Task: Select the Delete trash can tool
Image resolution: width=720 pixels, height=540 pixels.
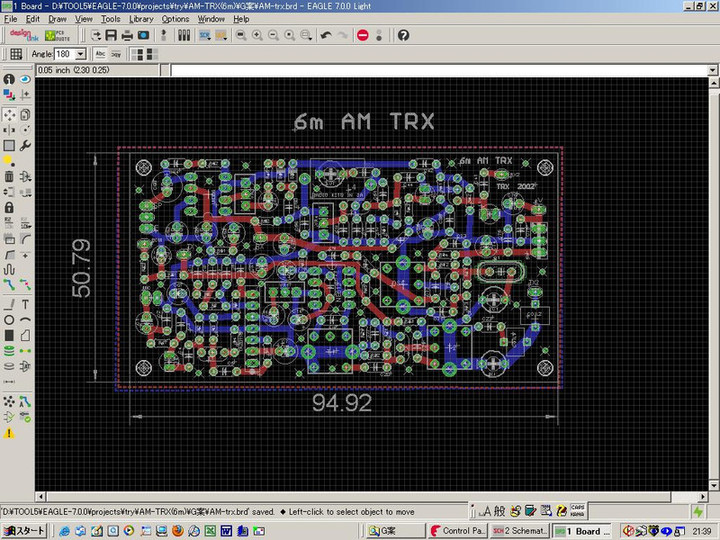Action: 9,177
